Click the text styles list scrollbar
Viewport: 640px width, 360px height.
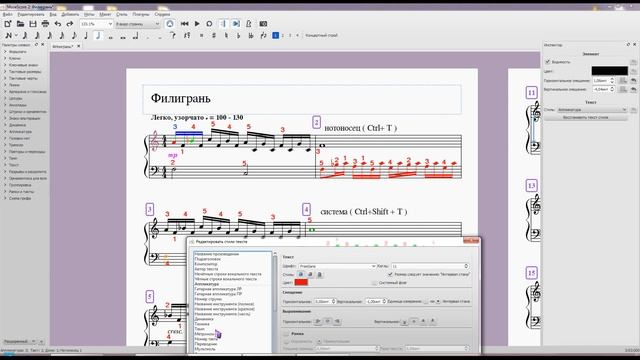(274, 302)
